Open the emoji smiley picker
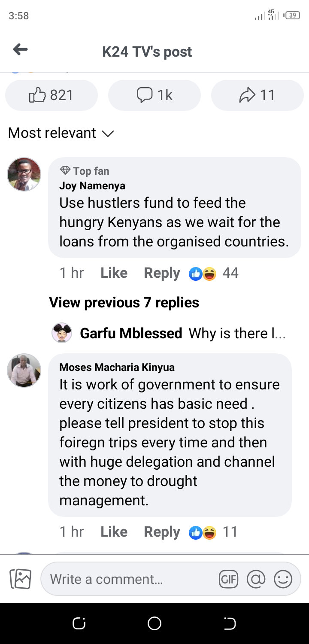The height and width of the screenshot is (644, 309). [283, 579]
